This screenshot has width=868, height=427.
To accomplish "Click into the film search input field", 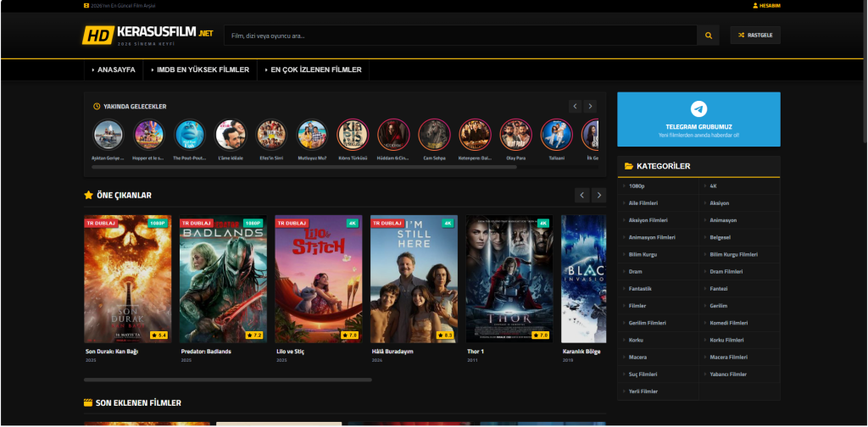I will point(460,36).
